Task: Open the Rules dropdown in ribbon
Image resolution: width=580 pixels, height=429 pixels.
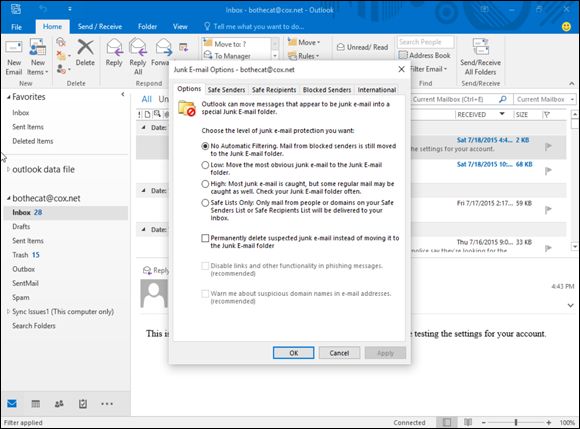Action: pos(304,56)
